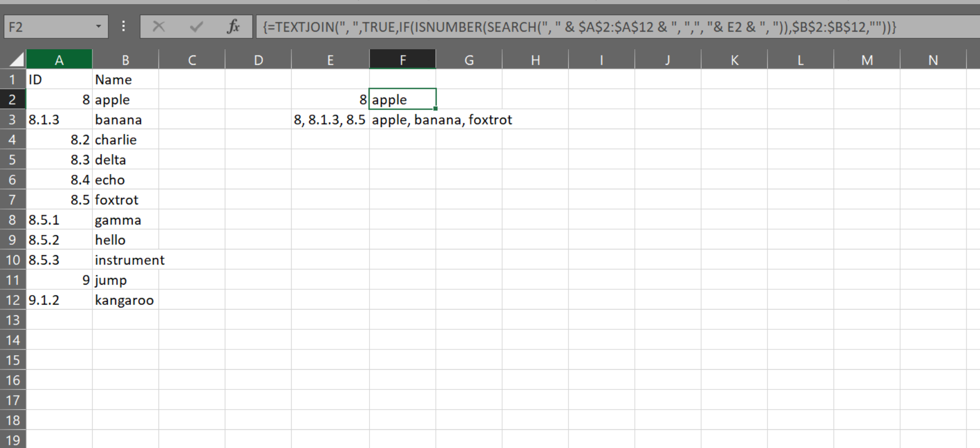Screen dimensions: 980x448
Task: Click the cell with ID 8.5.1
Action: (x=59, y=219)
